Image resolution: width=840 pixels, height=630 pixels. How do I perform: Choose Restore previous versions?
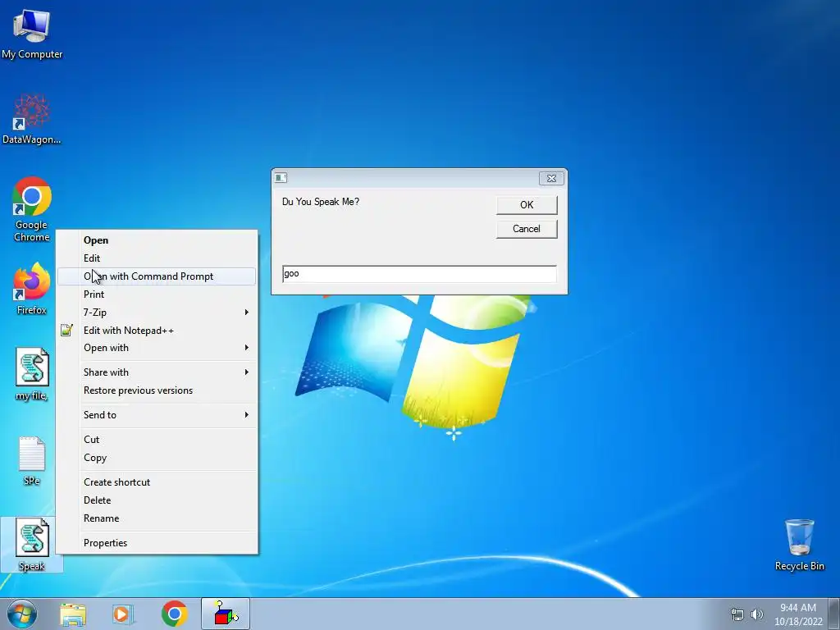(157, 390)
